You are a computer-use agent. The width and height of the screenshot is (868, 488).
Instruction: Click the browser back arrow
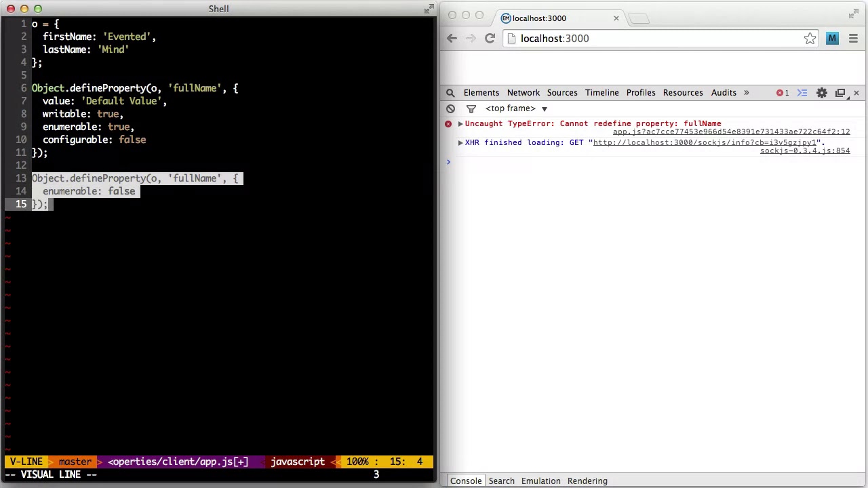point(452,39)
